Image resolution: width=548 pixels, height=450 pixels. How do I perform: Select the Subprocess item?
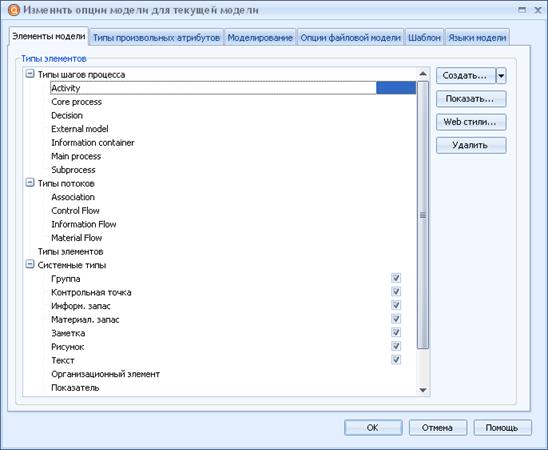(73, 170)
